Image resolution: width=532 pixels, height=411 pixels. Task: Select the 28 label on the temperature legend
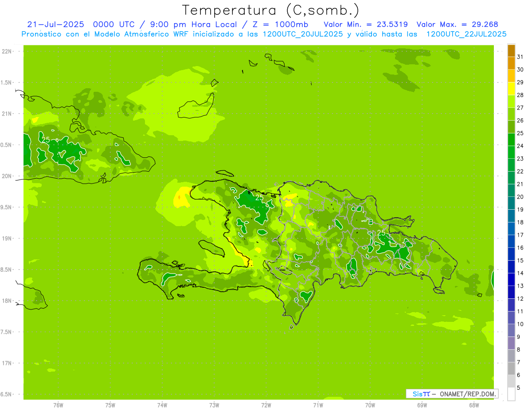[520, 95]
